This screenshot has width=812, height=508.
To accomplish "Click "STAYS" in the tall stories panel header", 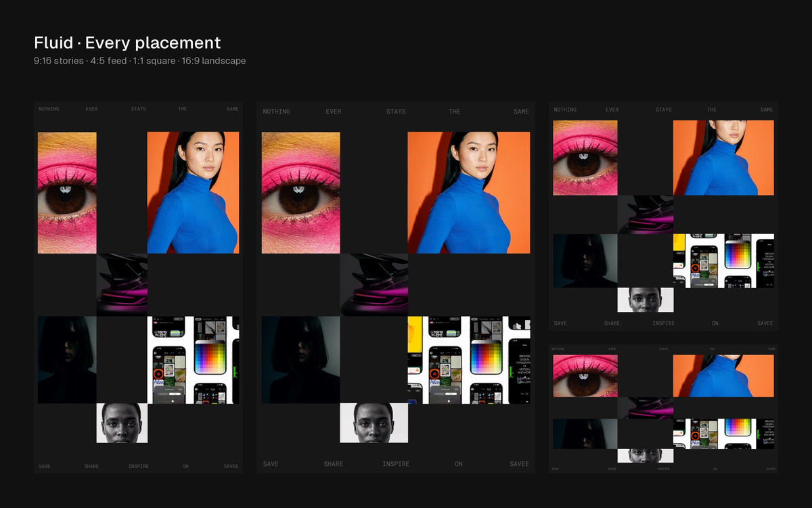I will click(139, 109).
